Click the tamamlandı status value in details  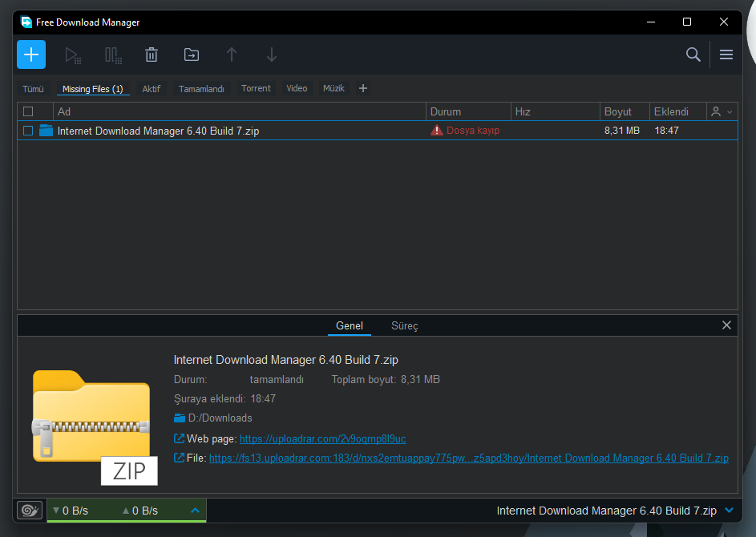click(x=277, y=379)
